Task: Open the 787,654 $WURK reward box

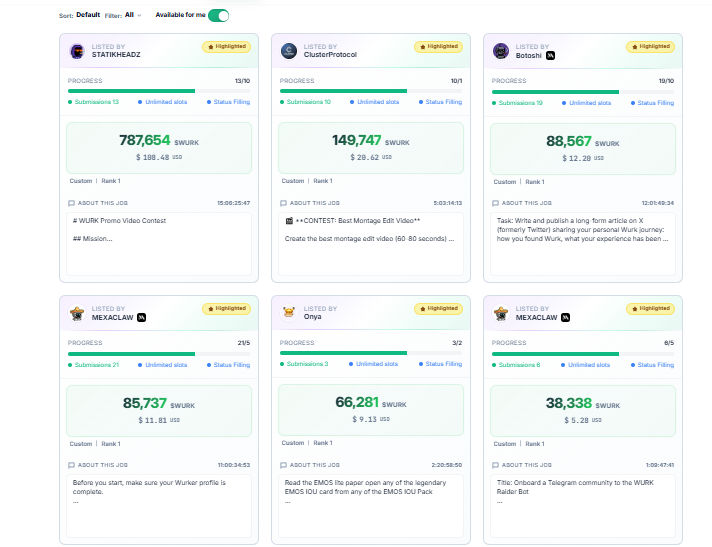Action: [159, 148]
